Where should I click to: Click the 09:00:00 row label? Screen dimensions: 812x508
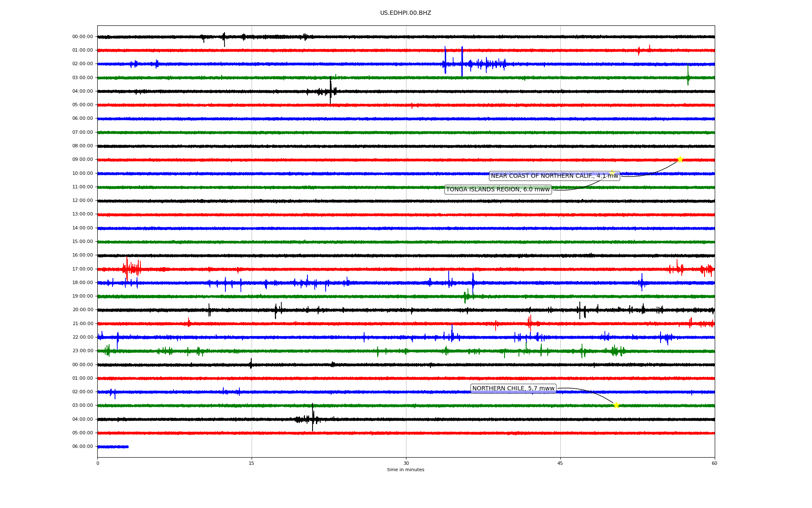tap(82, 160)
